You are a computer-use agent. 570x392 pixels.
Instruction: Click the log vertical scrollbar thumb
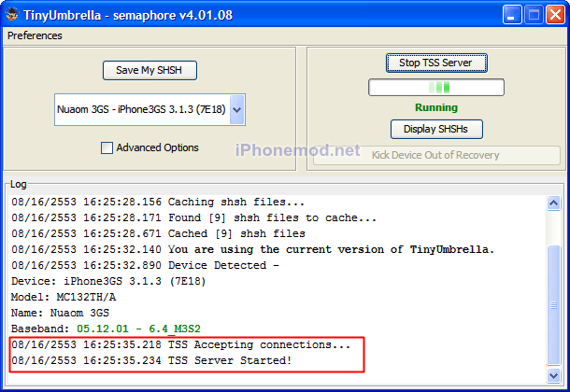553,305
